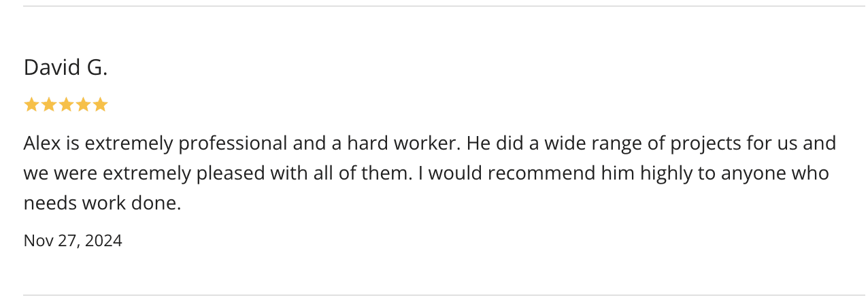
Task: Click the word "recommend" in the review
Action: 541,173
